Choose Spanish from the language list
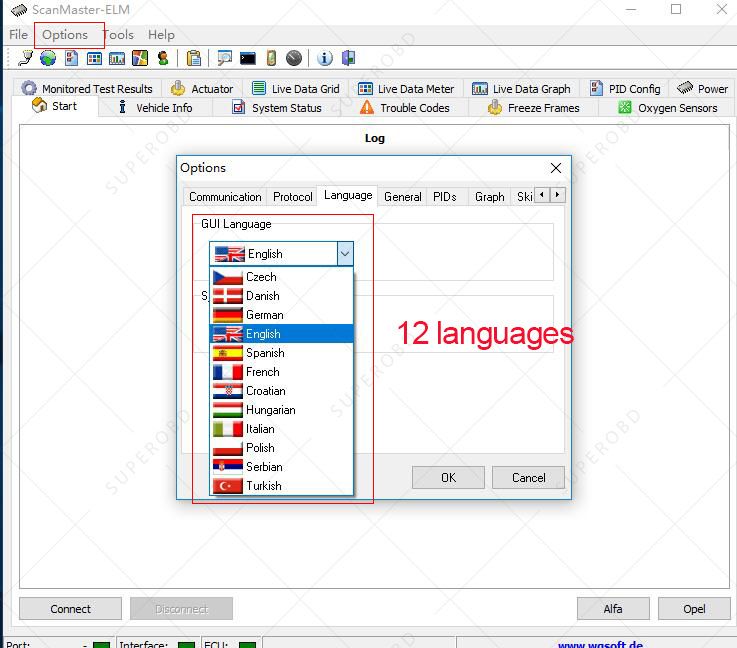 (x=282, y=353)
